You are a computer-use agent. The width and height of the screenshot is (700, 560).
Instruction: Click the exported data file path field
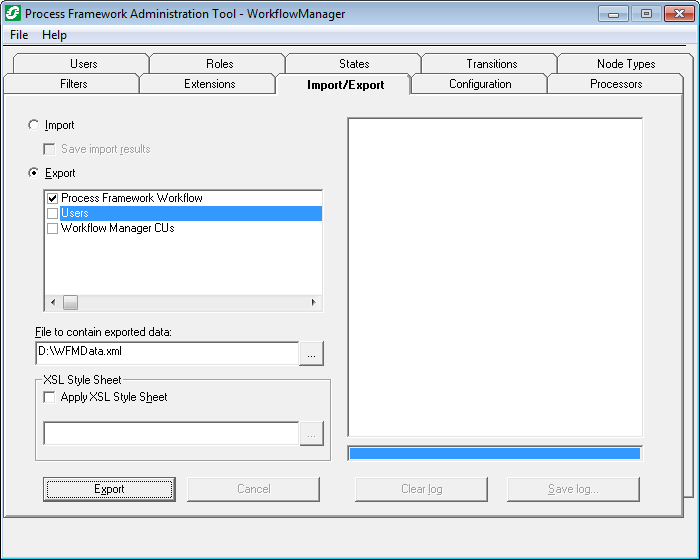click(x=166, y=352)
